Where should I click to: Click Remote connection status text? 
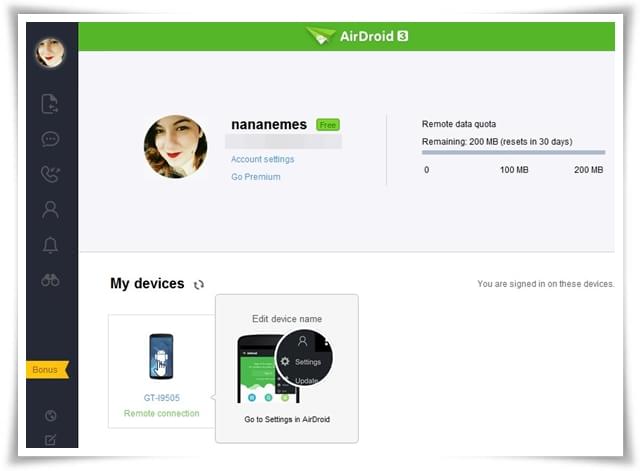[x=162, y=413]
